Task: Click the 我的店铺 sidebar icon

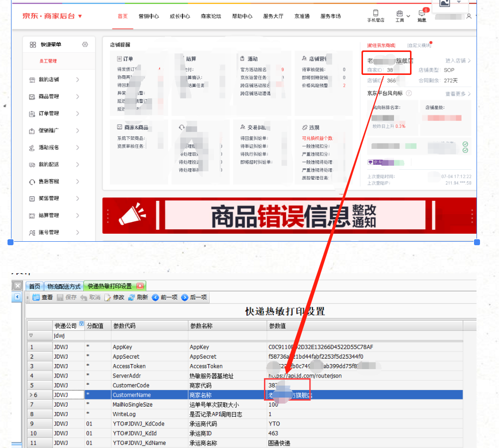Action: 32,80
